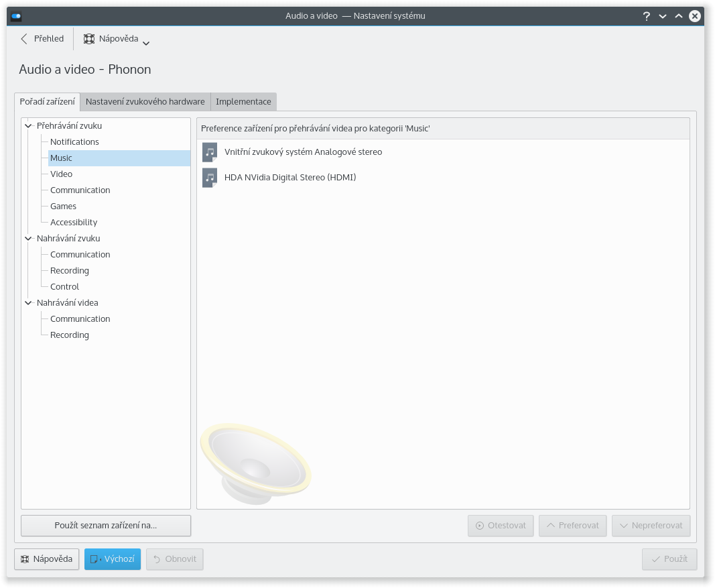Screen dimensions: 715x588
Task: Open the Implementace tab
Action: (x=243, y=102)
